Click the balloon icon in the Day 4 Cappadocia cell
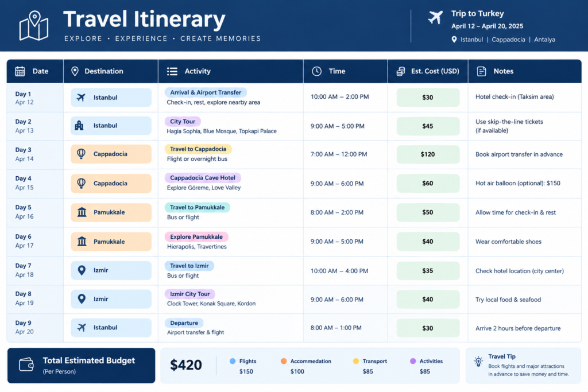The image size is (588, 392). coord(81,183)
